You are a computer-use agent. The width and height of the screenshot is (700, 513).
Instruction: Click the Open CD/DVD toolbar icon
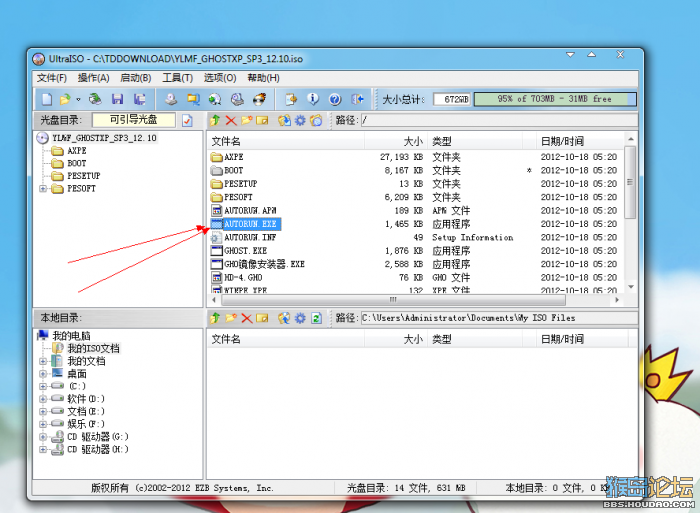click(x=95, y=99)
